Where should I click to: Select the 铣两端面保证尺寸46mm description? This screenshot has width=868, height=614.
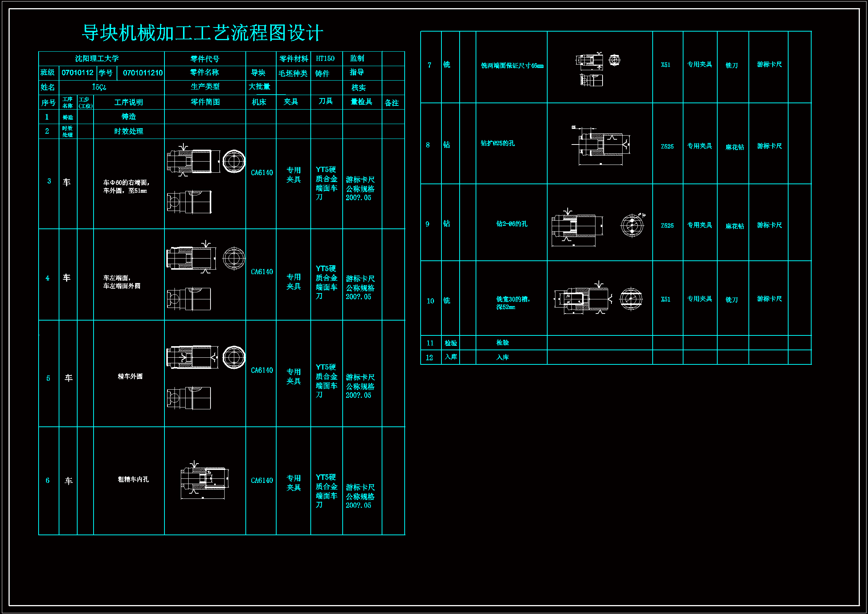pos(512,66)
